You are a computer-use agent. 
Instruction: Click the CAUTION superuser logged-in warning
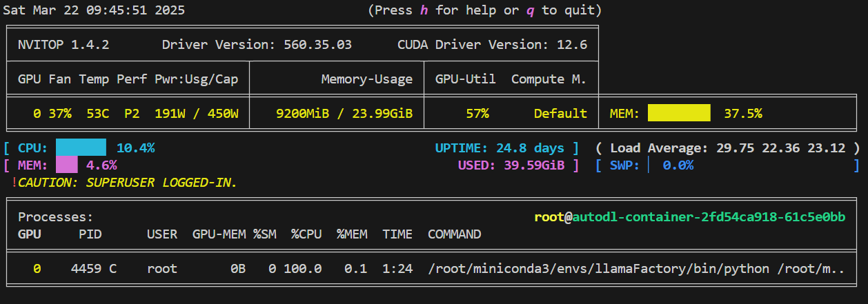pyautogui.click(x=127, y=183)
